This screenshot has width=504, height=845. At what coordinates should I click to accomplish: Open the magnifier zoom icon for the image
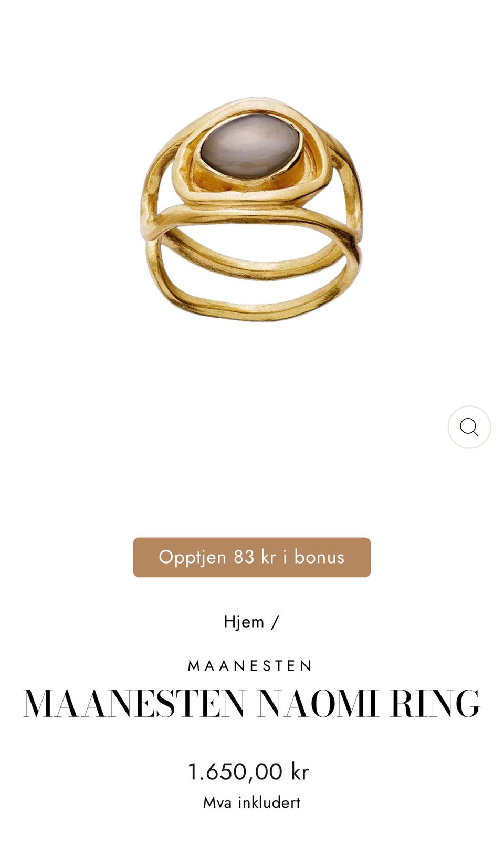coord(469,427)
